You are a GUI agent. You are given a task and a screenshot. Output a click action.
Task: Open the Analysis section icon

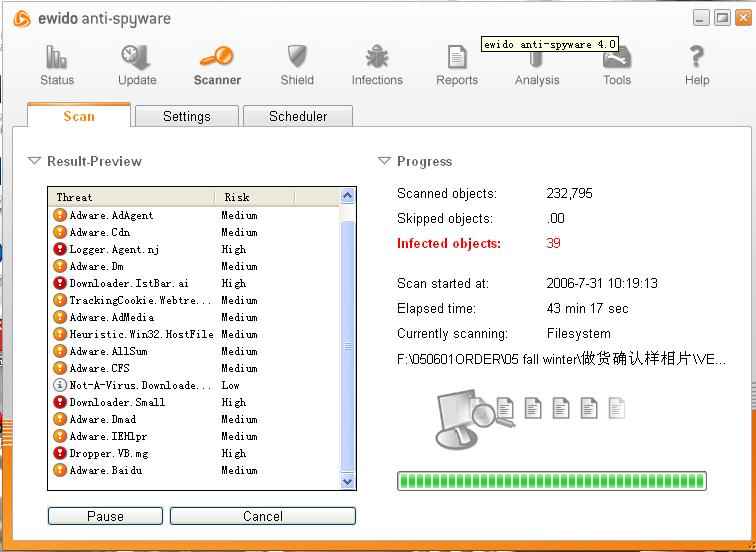tap(536, 59)
